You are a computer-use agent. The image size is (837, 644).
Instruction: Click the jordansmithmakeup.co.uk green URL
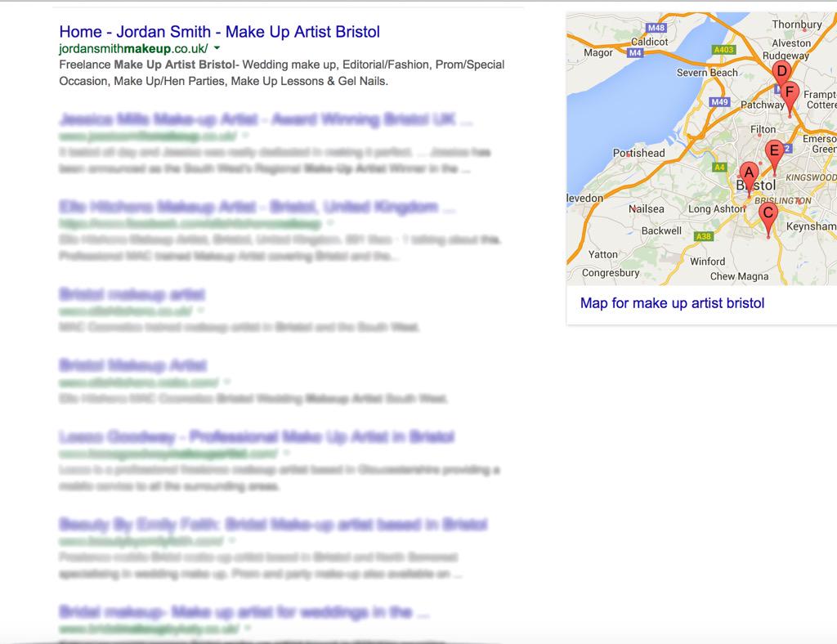[133, 48]
